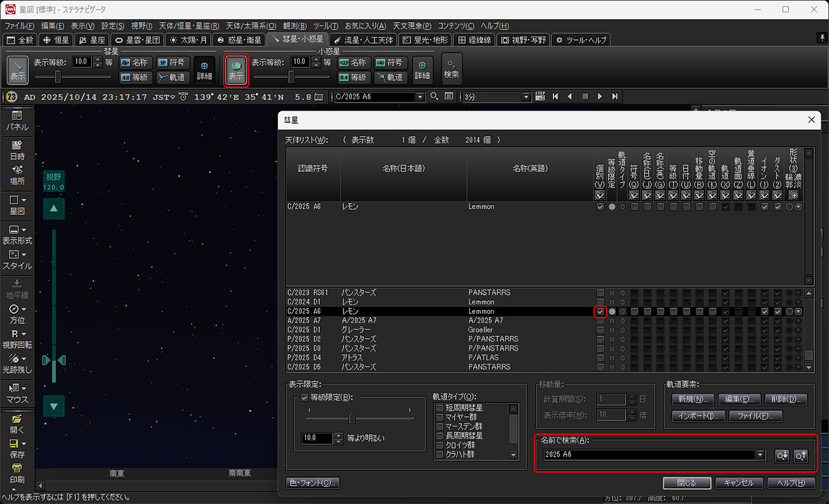Open asteroid 詳細 details button
This screenshot has height=504, width=829.
[x=422, y=70]
